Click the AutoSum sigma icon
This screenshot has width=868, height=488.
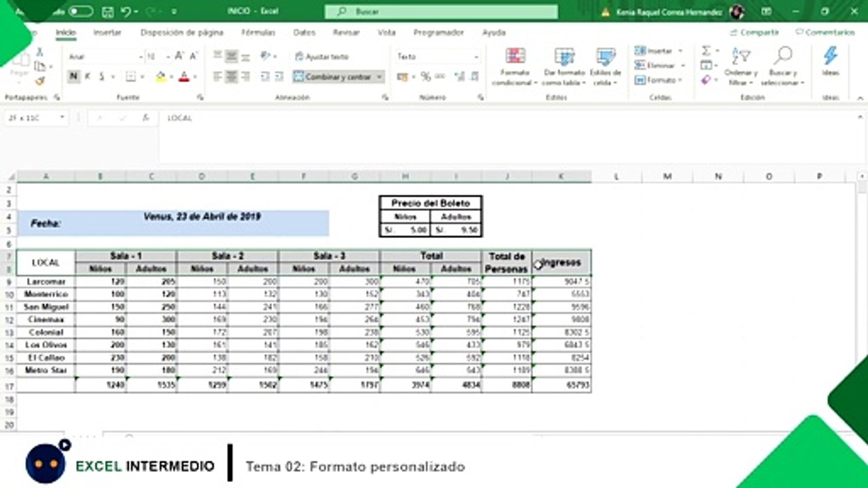click(706, 51)
